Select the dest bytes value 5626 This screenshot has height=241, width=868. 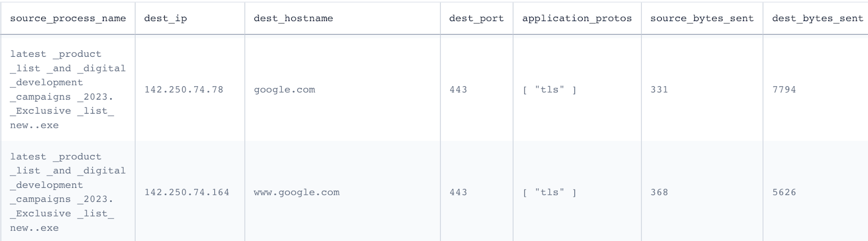click(784, 192)
